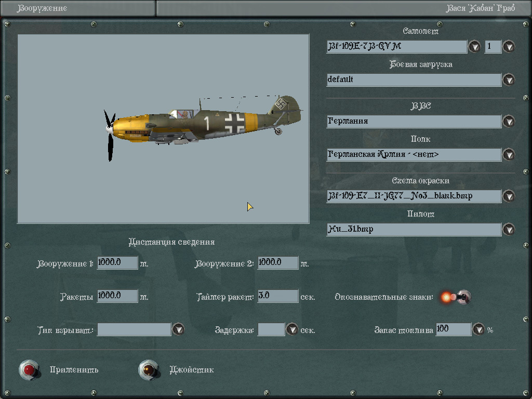Click the aircraft number field showing 1
The width and height of the screenshot is (532, 399).
[x=493, y=46]
